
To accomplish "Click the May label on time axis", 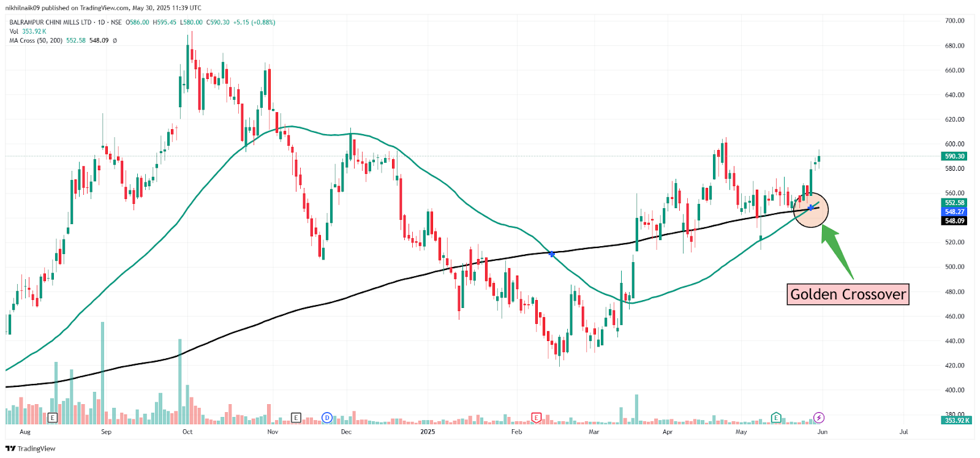I will pyautogui.click(x=741, y=432).
